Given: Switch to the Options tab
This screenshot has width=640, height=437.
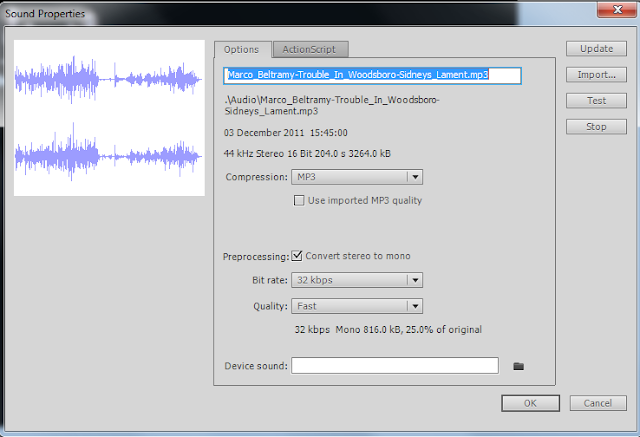Looking at the screenshot, I should point(242,50).
